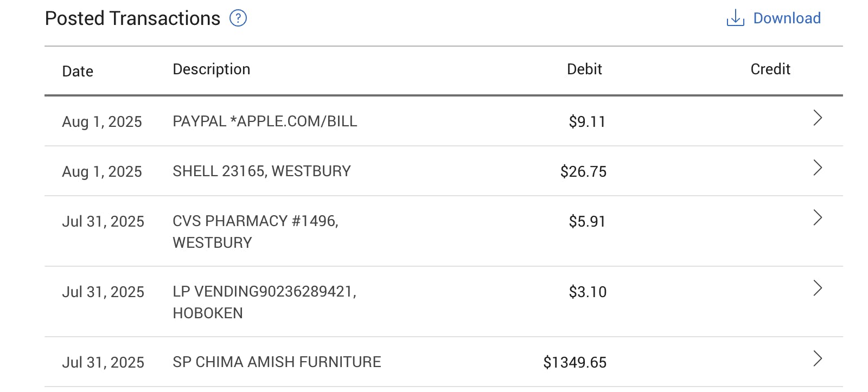Click the Posted Transactions heading
The image size is (868, 392).
[132, 18]
